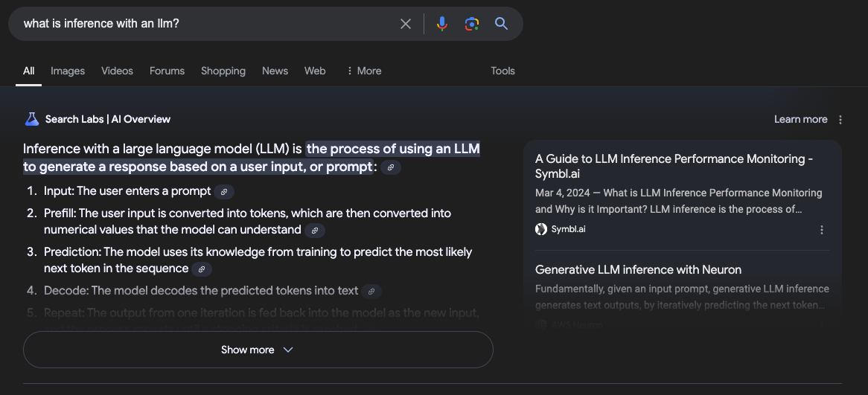Click the 'Mar 4, 2024' article snippet
The height and width of the screenshot is (395, 868).
pos(679,202)
